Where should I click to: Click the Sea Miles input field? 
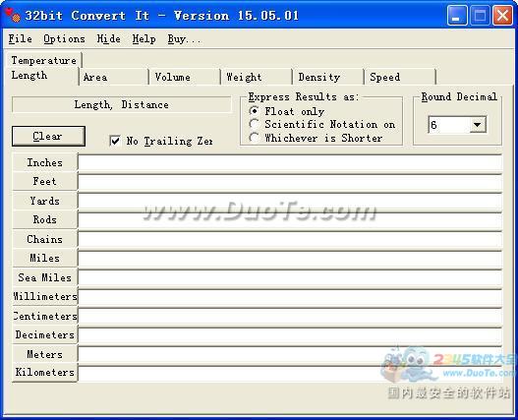pos(290,277)
